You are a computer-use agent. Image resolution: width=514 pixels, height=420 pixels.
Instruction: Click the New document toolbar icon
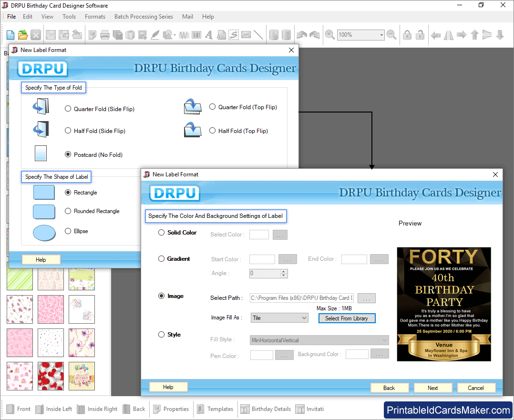10,35
